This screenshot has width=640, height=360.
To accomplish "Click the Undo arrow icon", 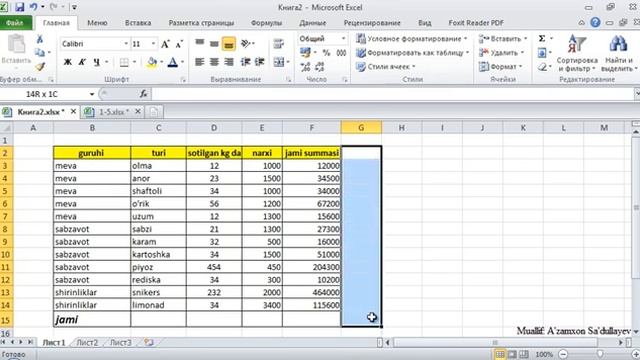I will [33, 7].
